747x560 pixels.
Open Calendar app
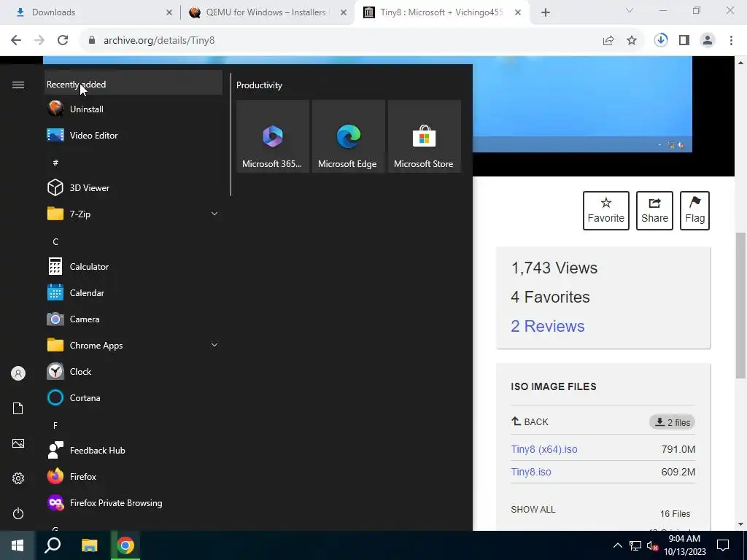tap(133, 293)
